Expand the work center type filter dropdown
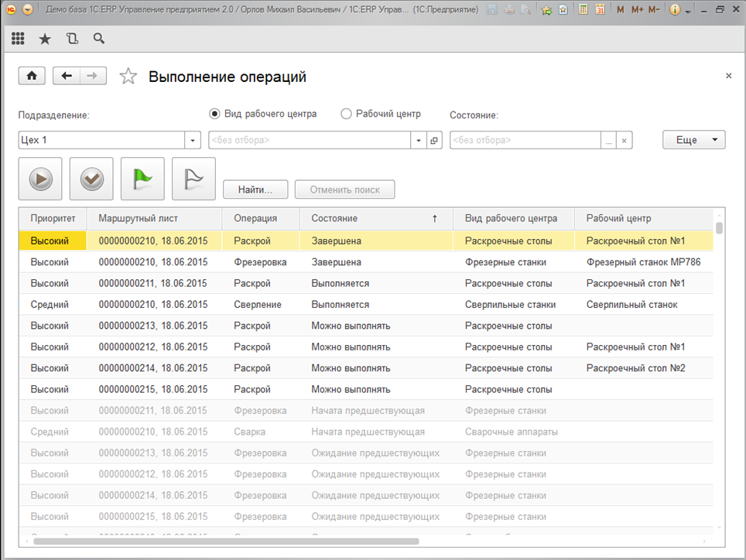 pos(419,140)
